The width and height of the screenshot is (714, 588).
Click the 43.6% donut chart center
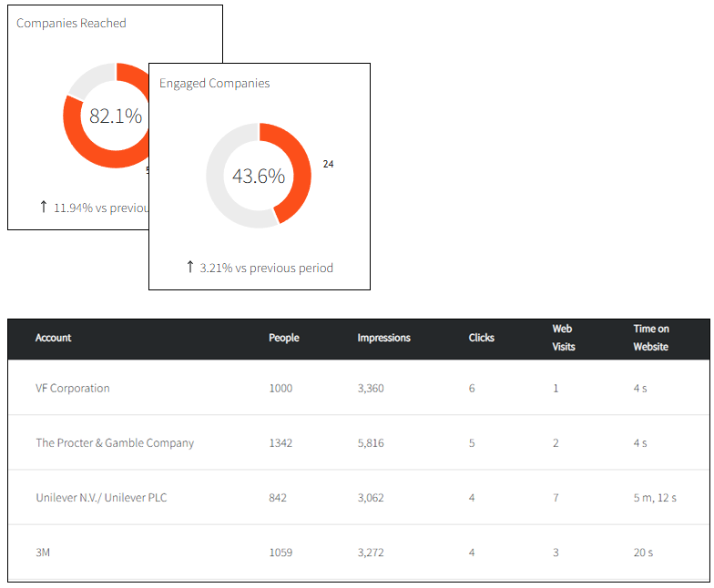[259, 177]
